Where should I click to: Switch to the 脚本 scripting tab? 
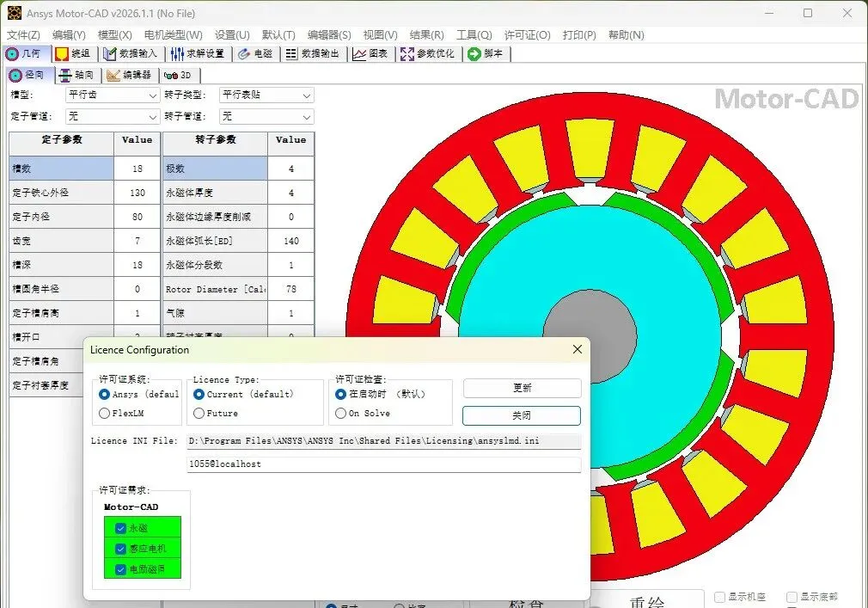tap(486, 53)
